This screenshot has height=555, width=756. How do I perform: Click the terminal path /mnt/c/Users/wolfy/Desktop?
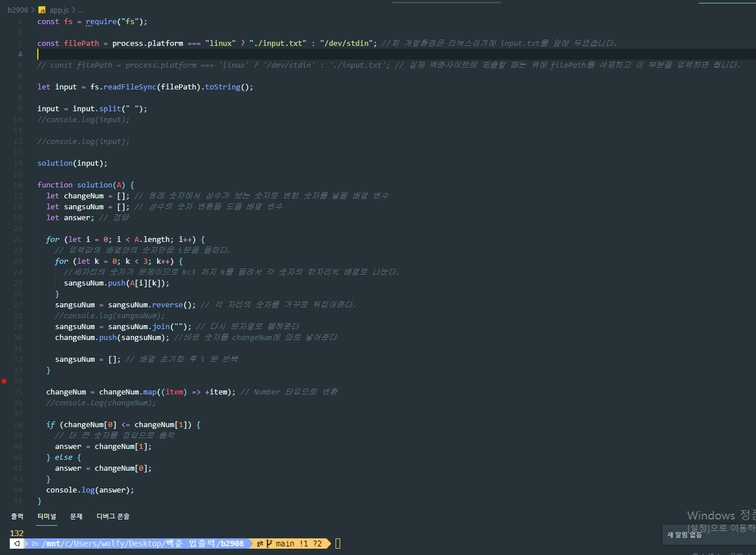[103, 544]
